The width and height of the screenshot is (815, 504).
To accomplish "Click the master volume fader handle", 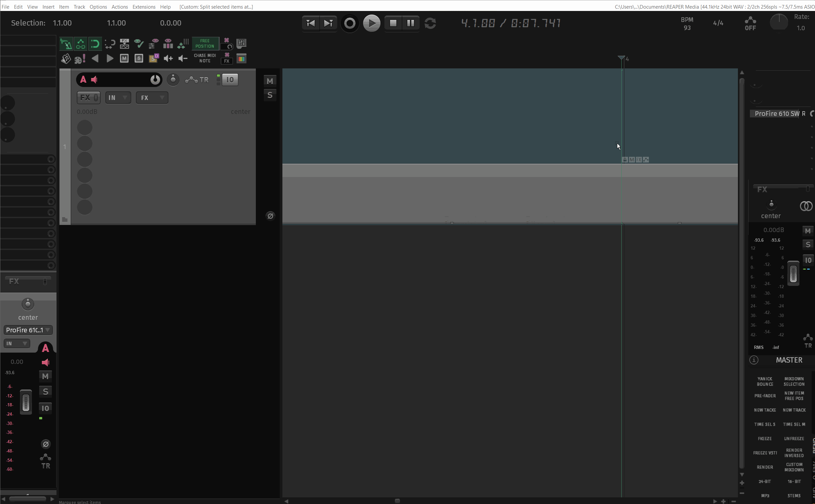I will pos(793,273).
